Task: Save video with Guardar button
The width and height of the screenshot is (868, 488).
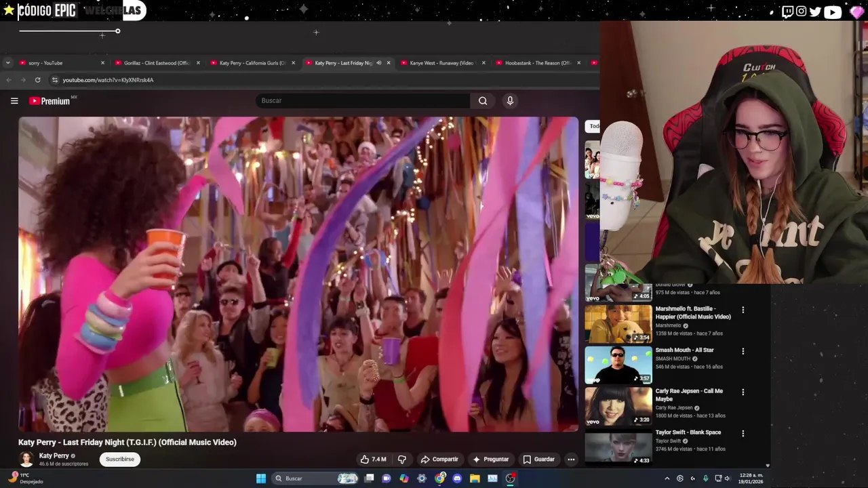Action: click(x=538, y=460)
